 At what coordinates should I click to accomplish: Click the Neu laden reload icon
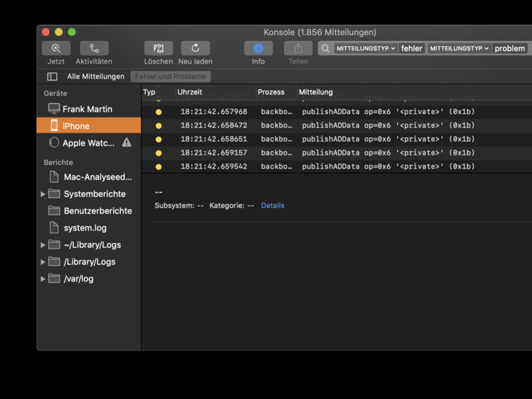coord(195,48)
